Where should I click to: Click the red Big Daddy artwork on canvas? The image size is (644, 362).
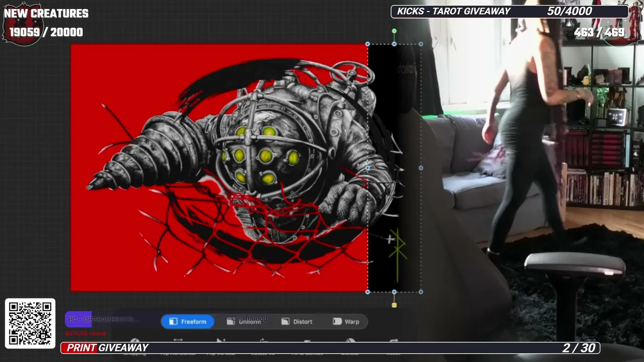[x=219, y=168]
